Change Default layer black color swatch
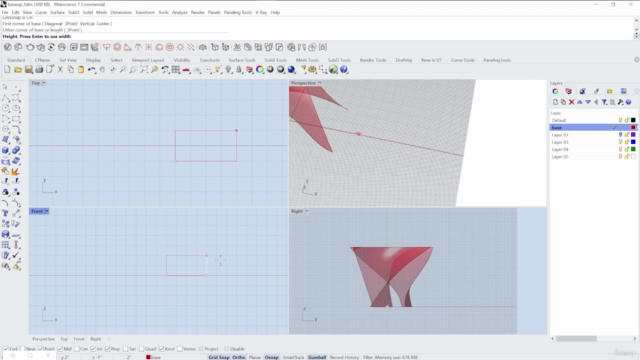Image resolution: width=640 pixels, height=360 pixels. point(633,120)
